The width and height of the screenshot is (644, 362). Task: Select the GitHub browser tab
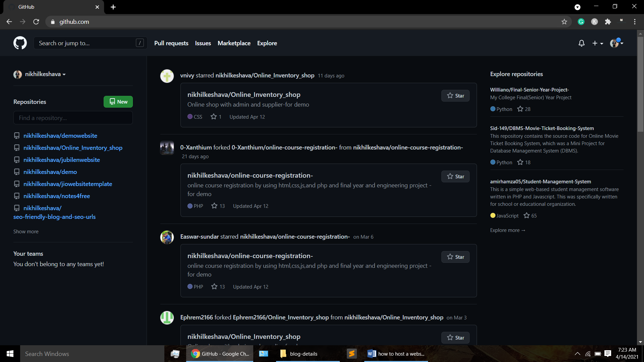54,7
